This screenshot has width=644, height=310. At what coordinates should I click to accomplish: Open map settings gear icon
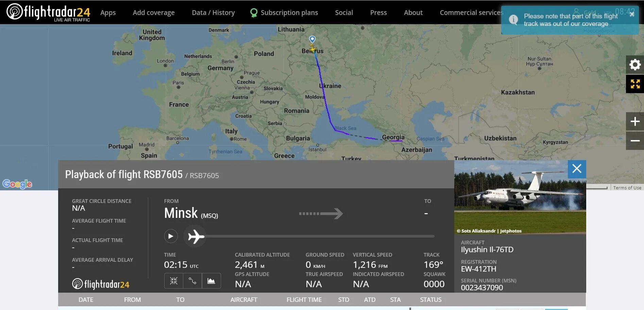(635, 65)
